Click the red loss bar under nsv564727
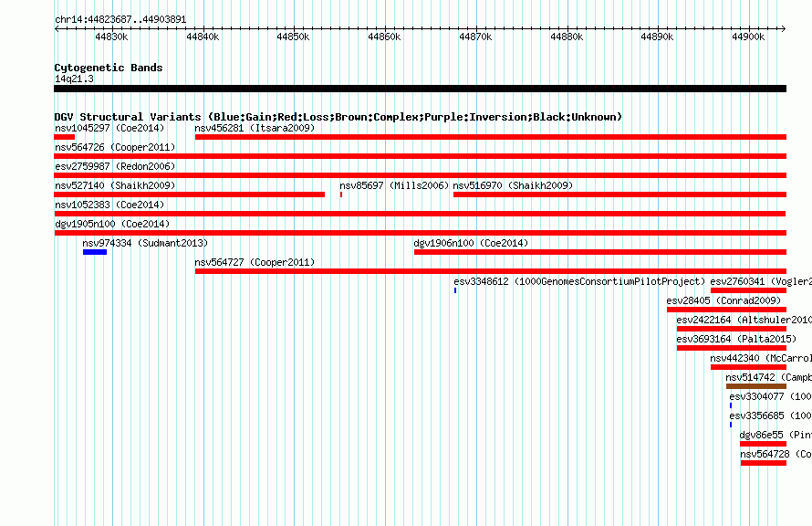Viewport: 812px width, 526px height. (491, 271)
